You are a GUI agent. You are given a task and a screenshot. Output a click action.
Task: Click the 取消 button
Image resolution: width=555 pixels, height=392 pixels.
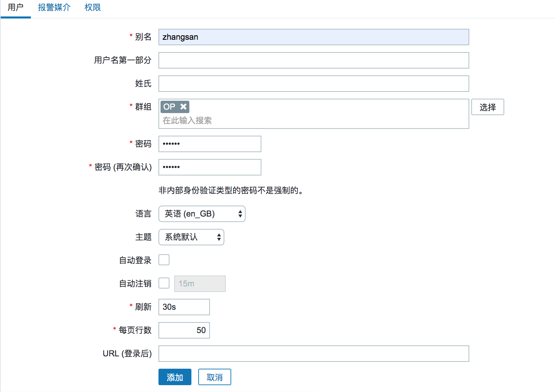[215, 377]
